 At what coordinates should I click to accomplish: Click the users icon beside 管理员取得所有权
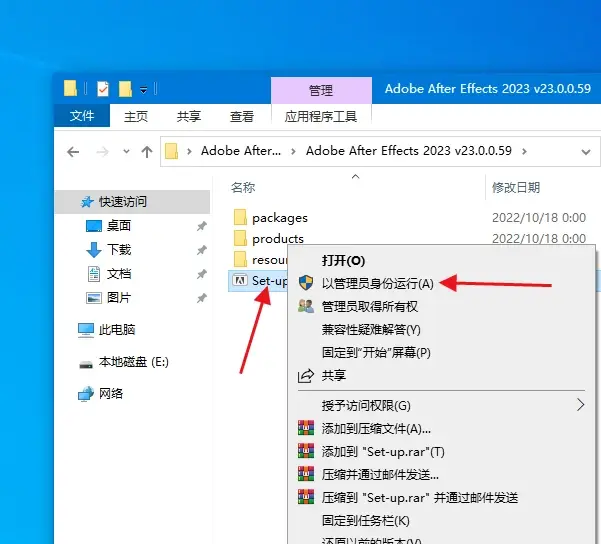point(306,306)
